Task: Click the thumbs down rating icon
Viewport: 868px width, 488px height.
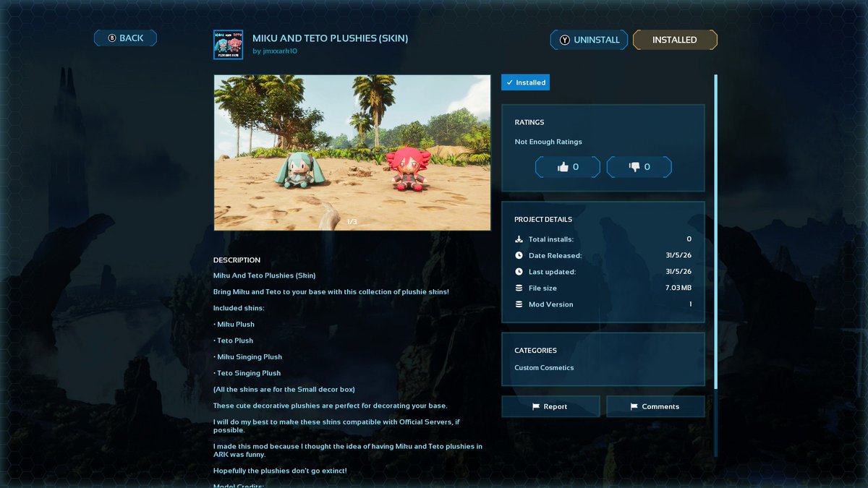Action: [x=634, y=167]
